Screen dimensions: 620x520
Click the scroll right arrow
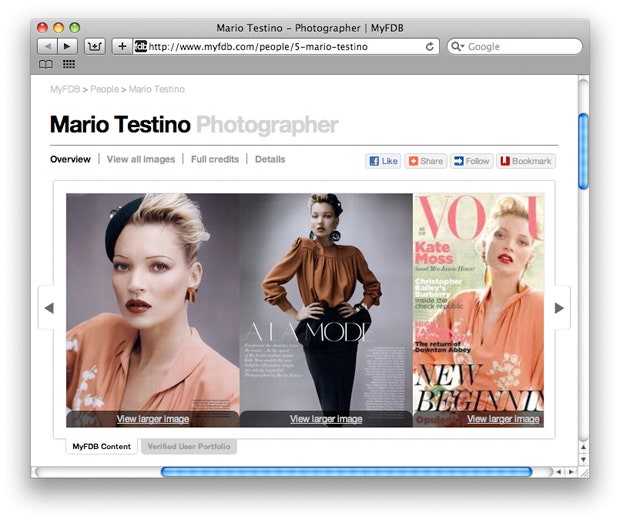tap(571, 472)
